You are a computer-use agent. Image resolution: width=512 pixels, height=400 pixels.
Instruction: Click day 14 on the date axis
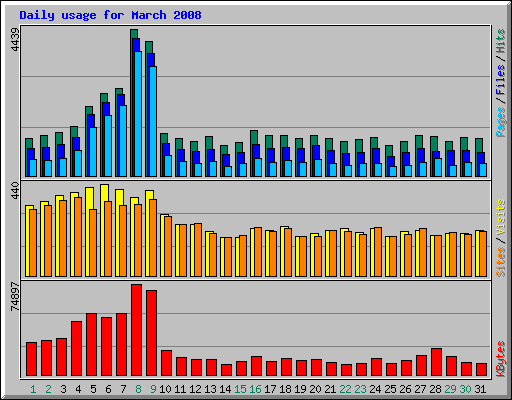(225, 389)
